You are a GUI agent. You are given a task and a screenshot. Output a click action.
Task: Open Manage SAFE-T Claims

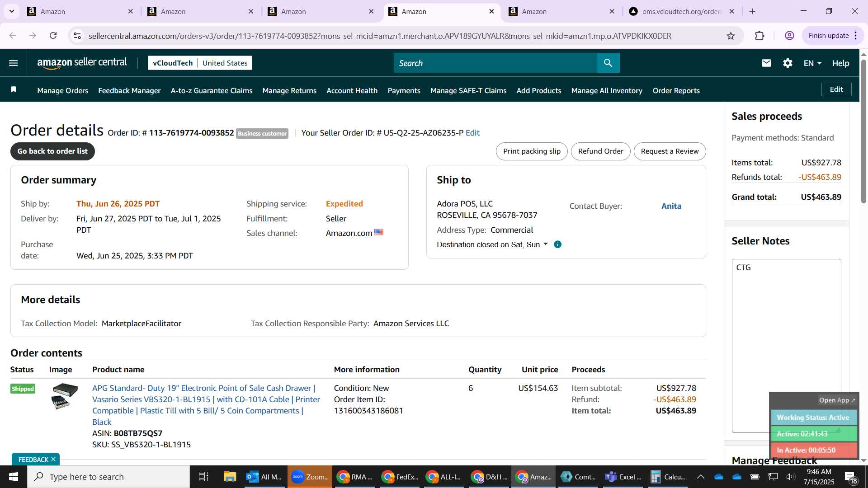click(468, 90)
